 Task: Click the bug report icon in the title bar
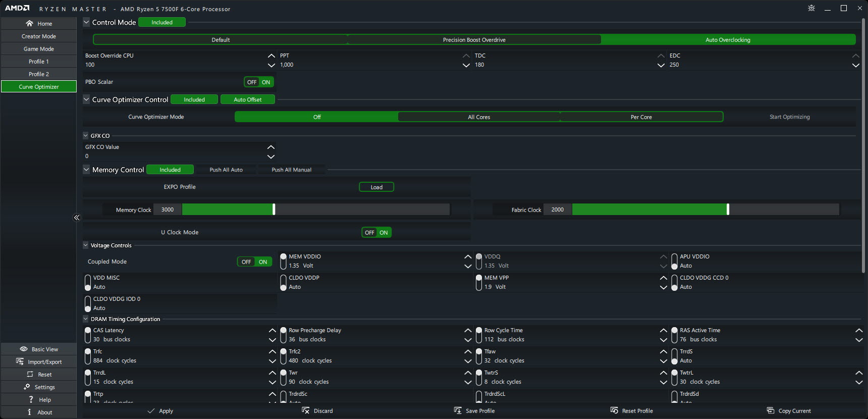pos(811,8)
